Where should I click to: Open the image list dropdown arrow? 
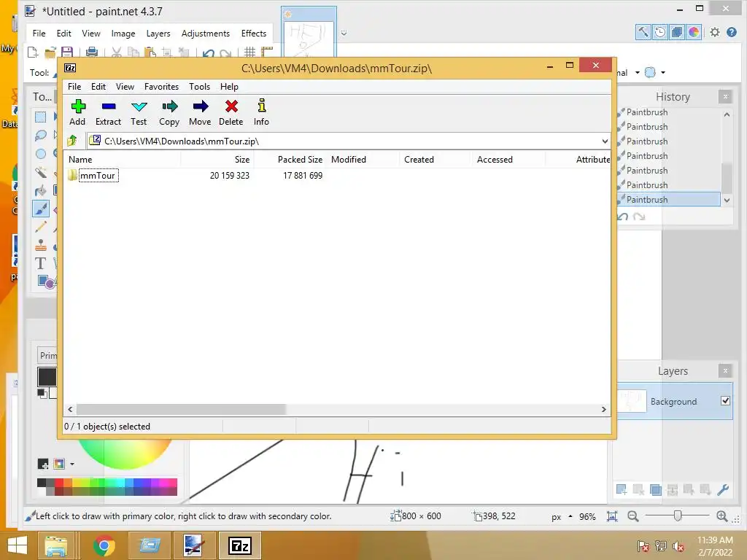point(344,33)
